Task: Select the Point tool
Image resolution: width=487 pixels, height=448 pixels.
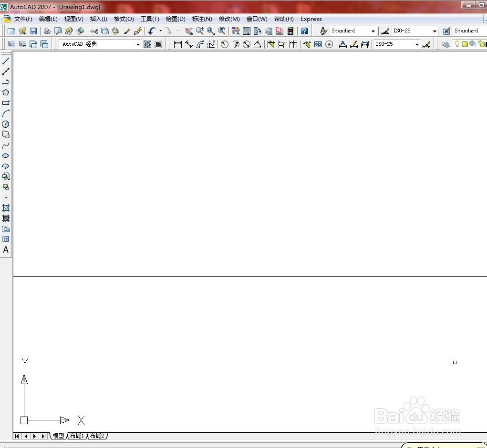Action: coord(6,197)
